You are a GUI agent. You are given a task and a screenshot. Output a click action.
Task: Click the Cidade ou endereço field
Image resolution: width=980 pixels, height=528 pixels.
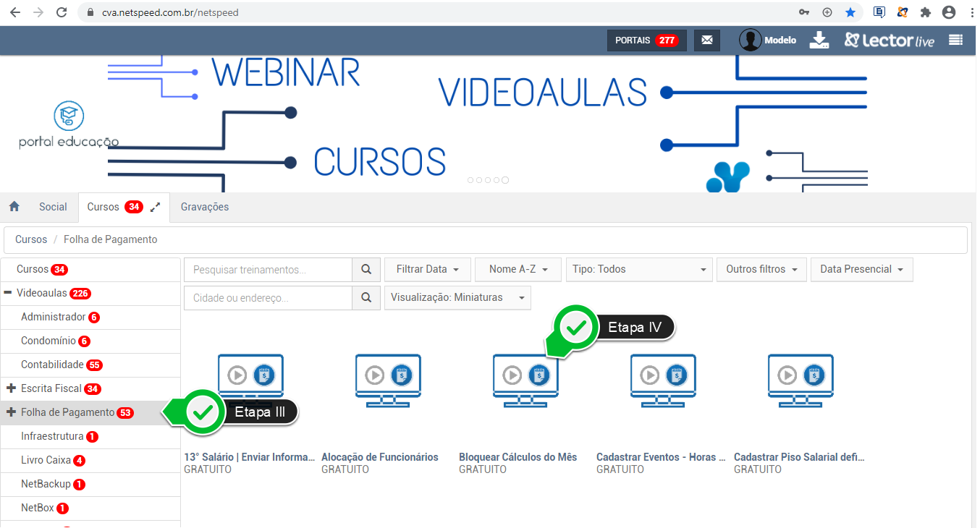(269, 298)
